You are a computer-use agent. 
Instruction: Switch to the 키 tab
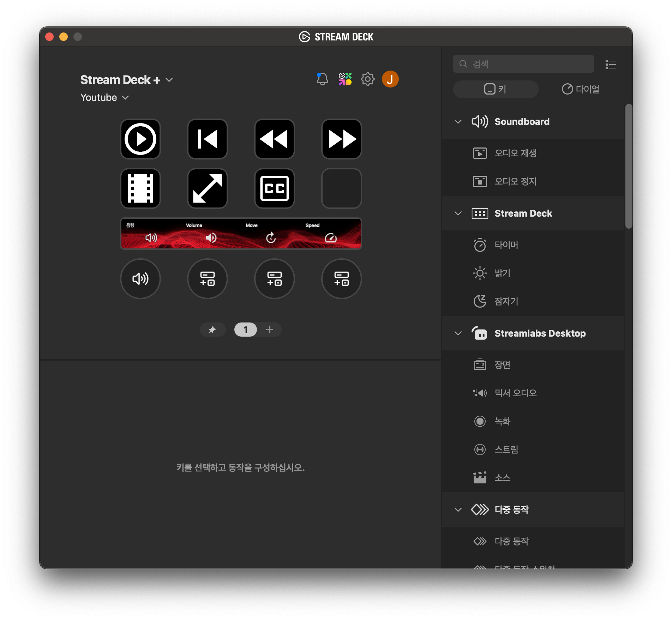click(495, 89)
